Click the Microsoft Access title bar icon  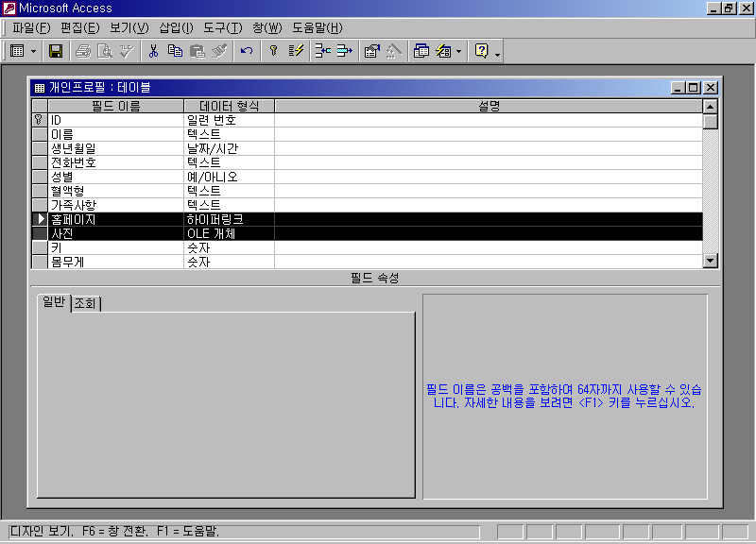pyautogui.click(x=9, y=8)
